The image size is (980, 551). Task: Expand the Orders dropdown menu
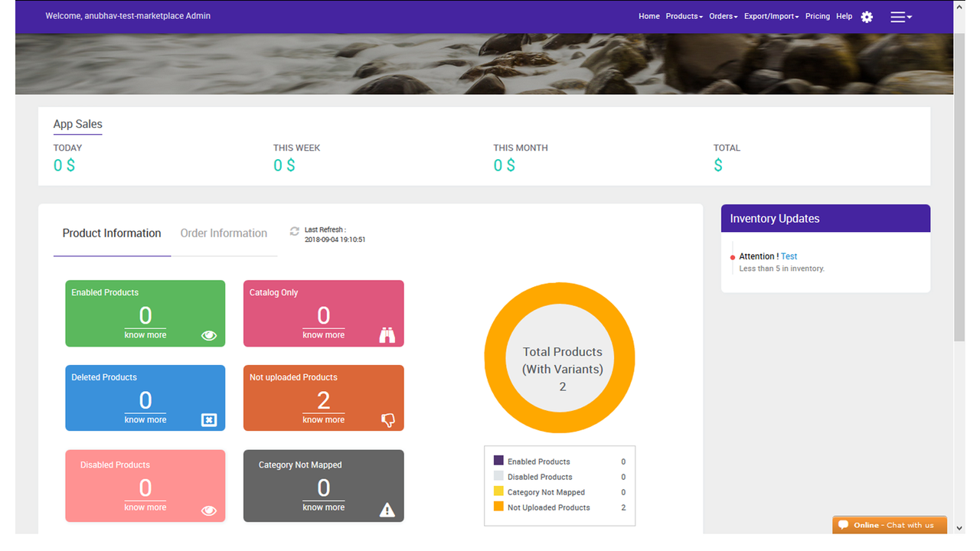[x=723, y=16]
